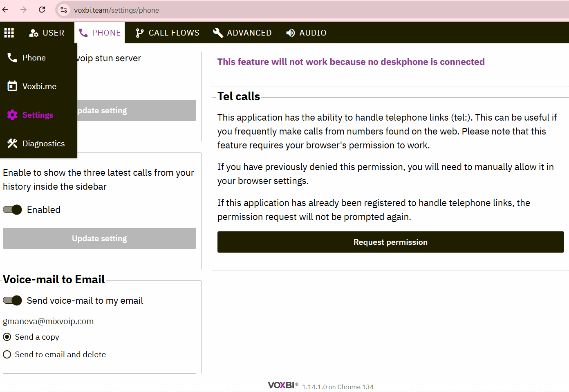This screenshot has width=569, height=392.
Task: Open the apps grid menu icon
Action: tap(9, 33)
